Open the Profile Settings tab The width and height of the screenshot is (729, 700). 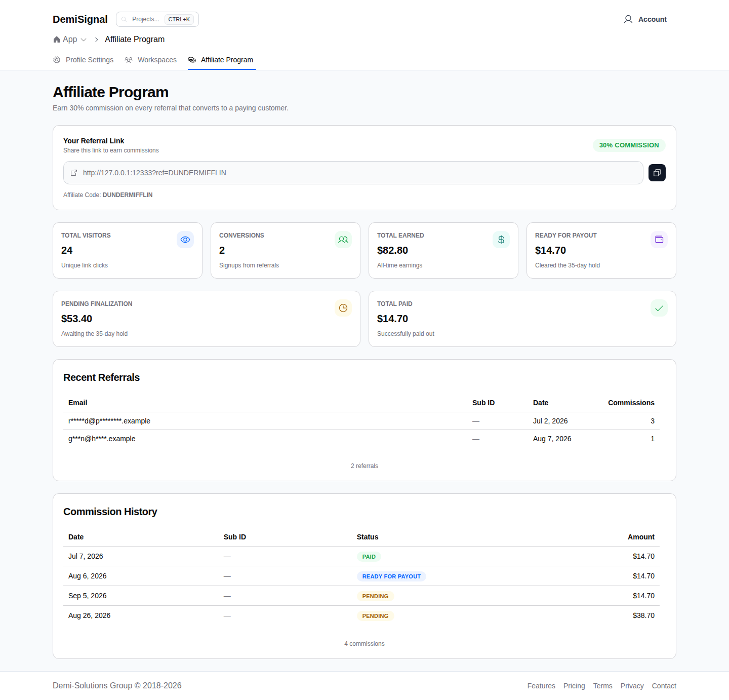point(84,60)
